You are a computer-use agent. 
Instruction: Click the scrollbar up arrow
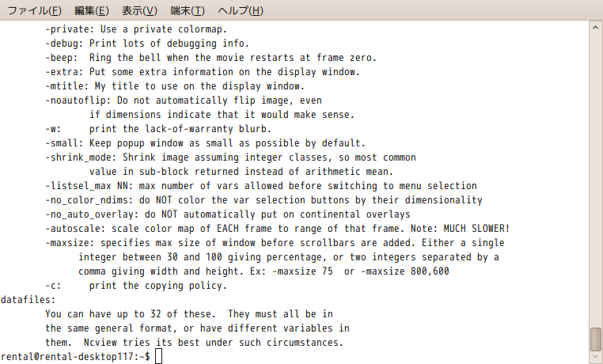coord(595,28)
